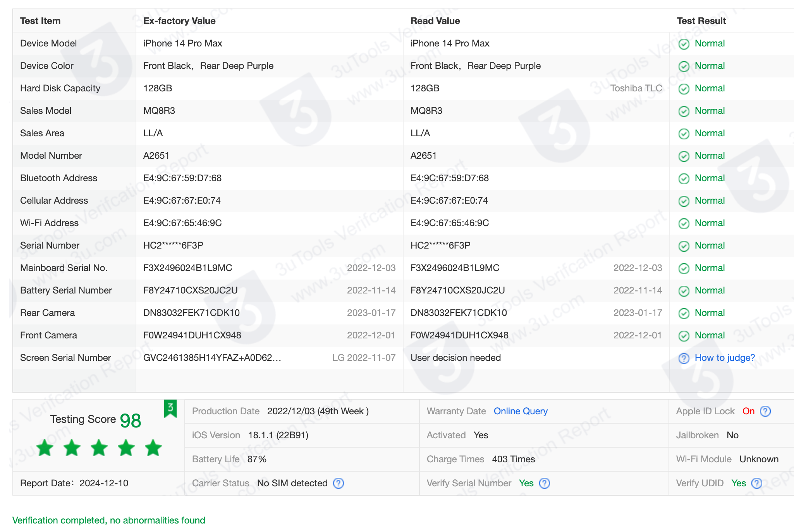The image size is (794, 532).
Task: Click the Normal check icon for Device Color
Action: [684, 66]
